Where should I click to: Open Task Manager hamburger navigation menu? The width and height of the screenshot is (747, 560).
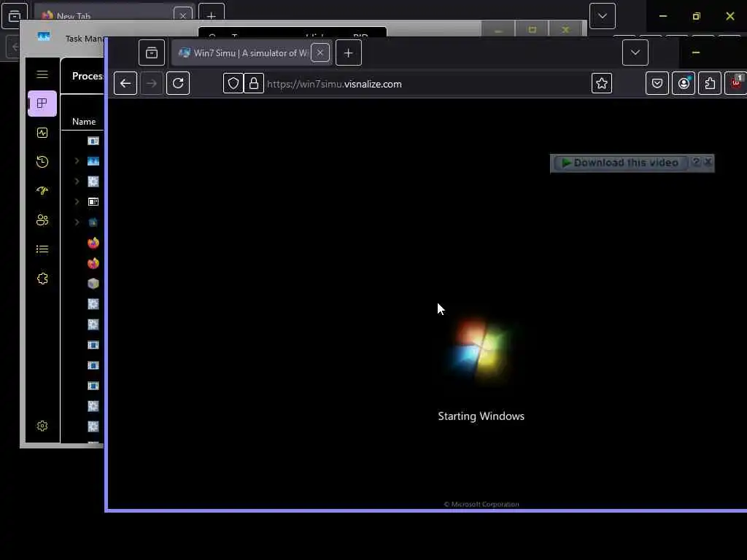[x=42, y=74]
